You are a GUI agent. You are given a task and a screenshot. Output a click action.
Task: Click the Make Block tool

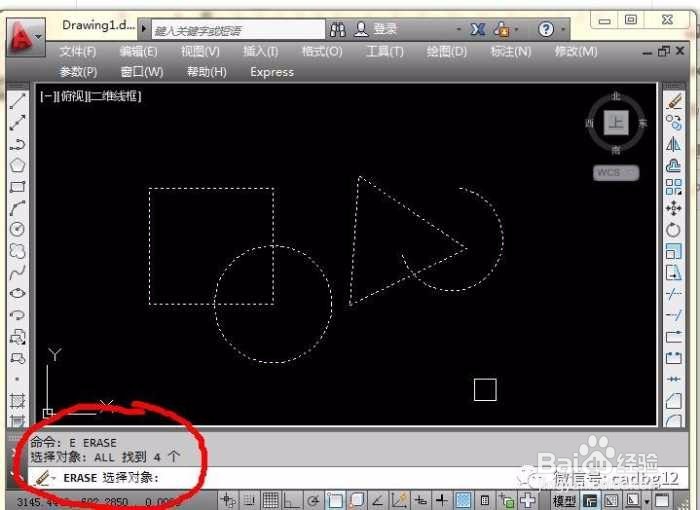coord(17,358)
